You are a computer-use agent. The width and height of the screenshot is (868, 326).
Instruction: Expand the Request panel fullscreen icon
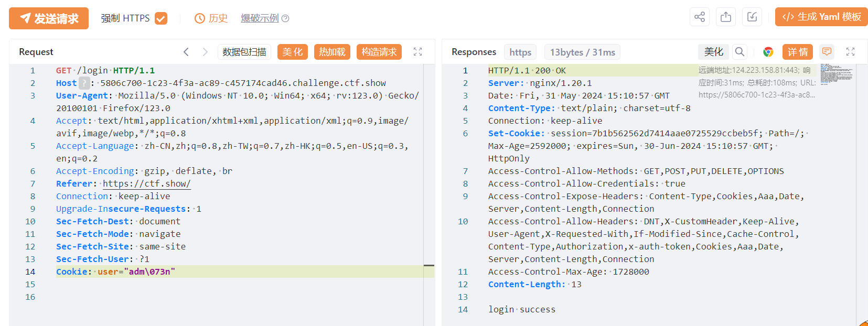coord(417,52)
